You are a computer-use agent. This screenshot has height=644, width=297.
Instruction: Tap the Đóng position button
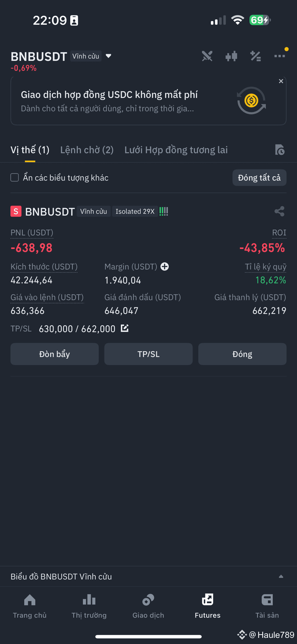[x=242, y=354]
